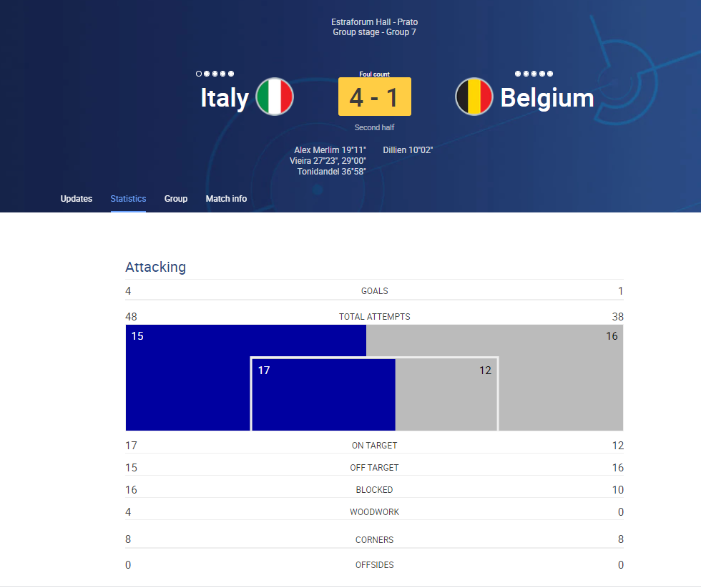Select the Statistics tab

pos(128,199)
